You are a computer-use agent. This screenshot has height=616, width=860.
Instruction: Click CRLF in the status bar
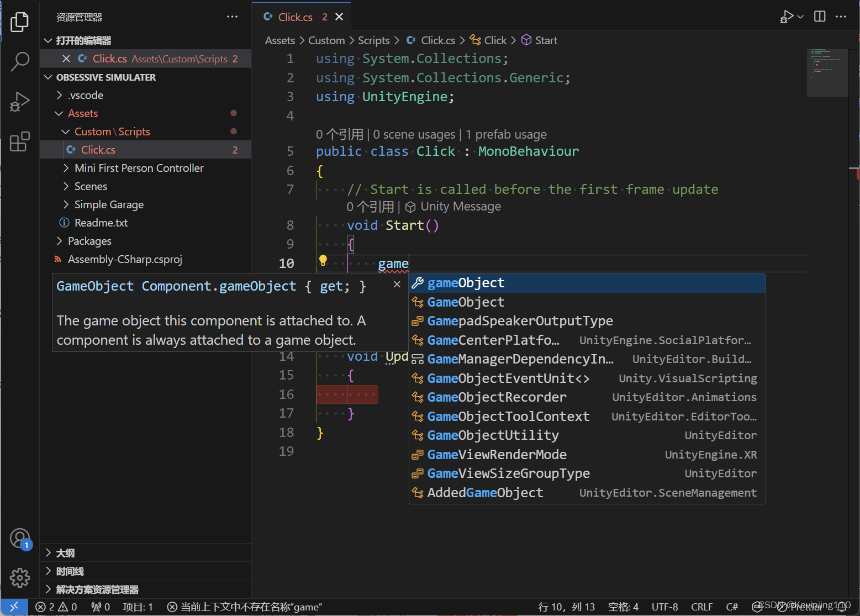pyautogui.click(x=701, y=607)
